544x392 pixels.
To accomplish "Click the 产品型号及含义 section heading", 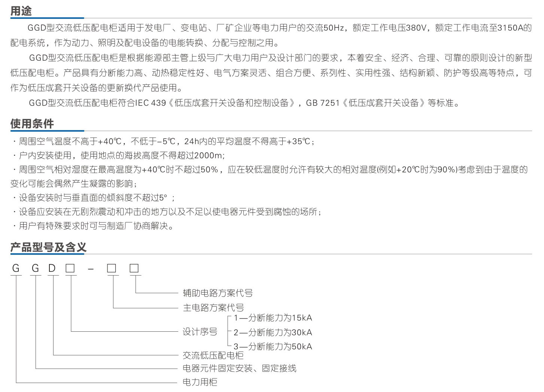I will [x=48, y=247].
